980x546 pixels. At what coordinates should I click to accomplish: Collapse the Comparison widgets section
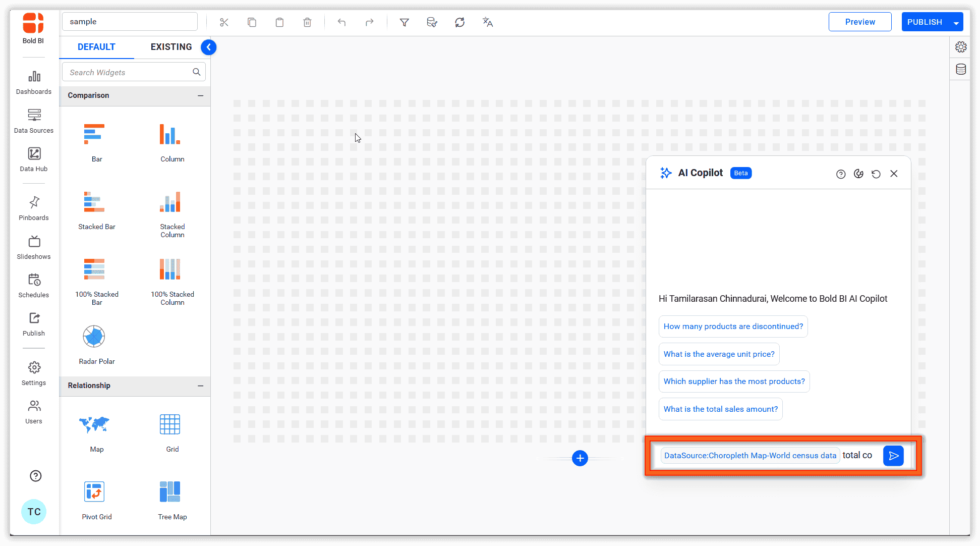click(x=200, y=96)
